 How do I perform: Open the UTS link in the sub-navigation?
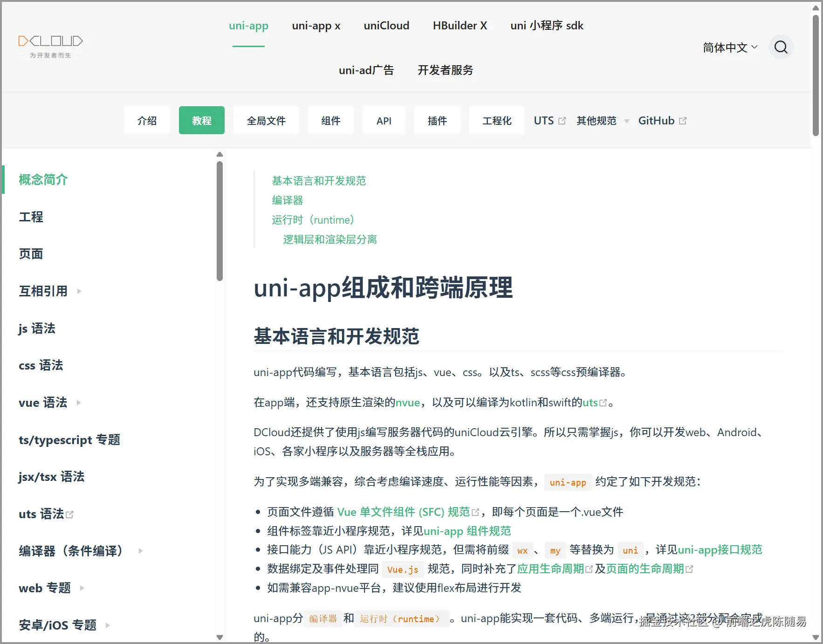[544, 121]
